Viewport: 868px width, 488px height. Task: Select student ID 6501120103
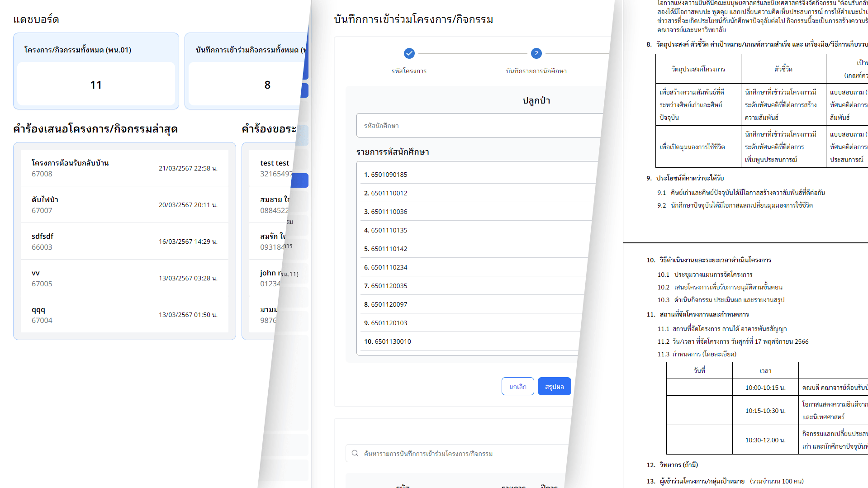(x=470, y=322)
